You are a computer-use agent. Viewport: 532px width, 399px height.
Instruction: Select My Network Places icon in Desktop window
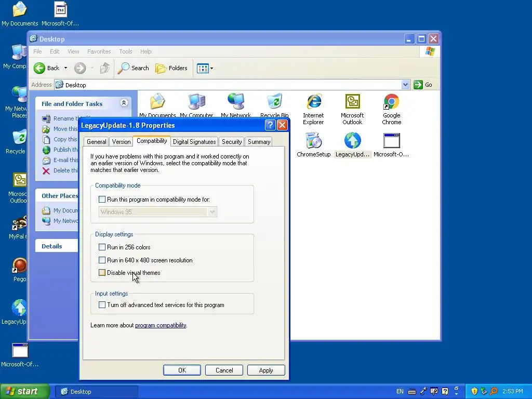point(236,105)
